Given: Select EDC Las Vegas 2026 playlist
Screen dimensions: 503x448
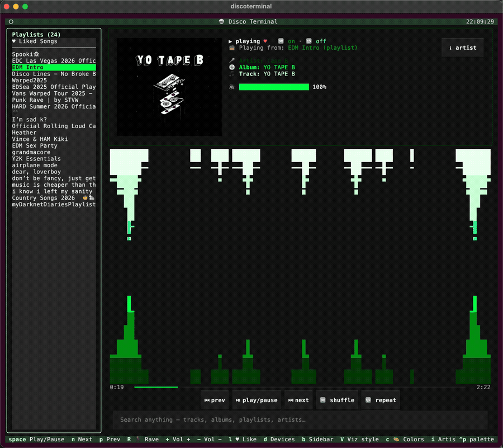Looking at the screenshot, I should click(x=54, y=60).
